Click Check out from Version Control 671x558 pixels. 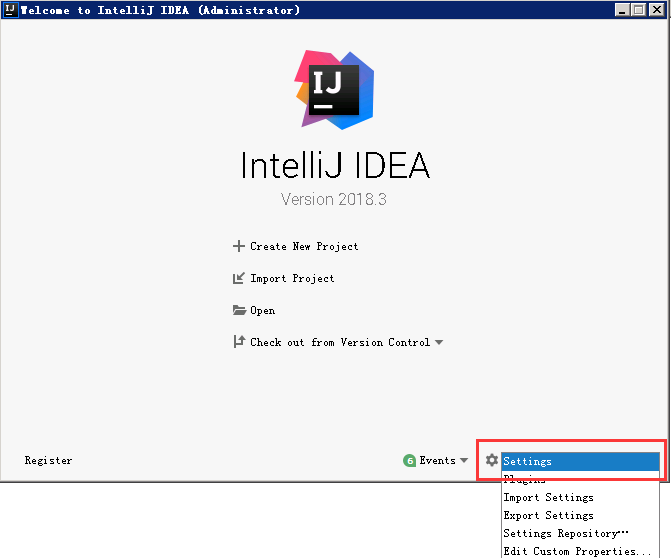point(340,342)
